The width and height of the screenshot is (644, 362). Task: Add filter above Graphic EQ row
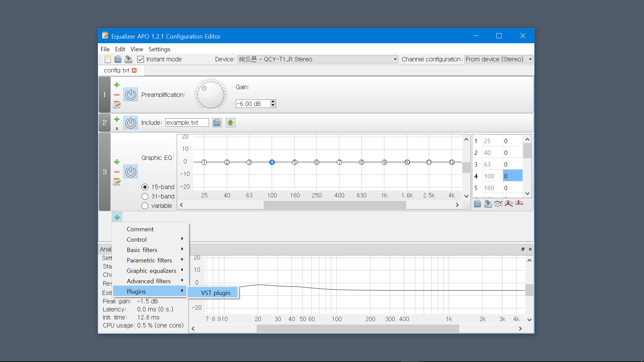(x=117, y=162)
